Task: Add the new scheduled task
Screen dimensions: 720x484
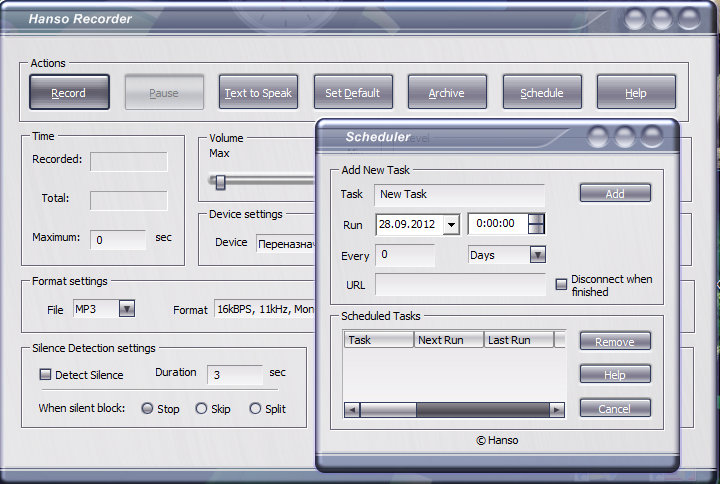Action: (615, 193)
